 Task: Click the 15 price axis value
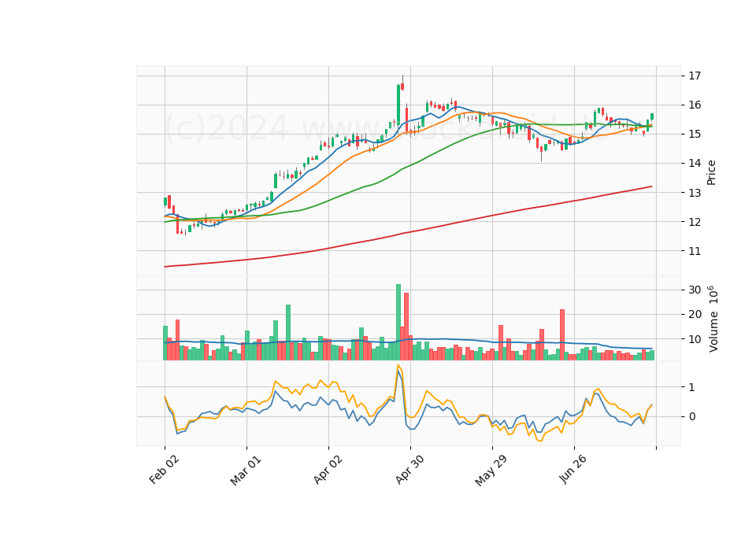coord(695,134)
